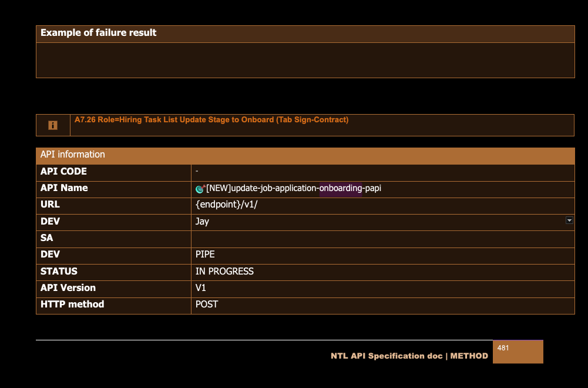Click the HTTP method row label
Screen dimensions: 588x388
72,305
